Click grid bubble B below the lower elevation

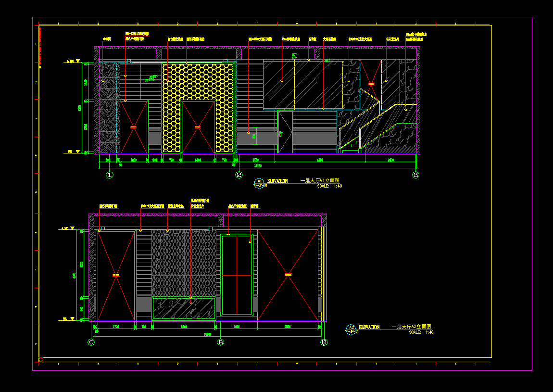pos(220,342)
